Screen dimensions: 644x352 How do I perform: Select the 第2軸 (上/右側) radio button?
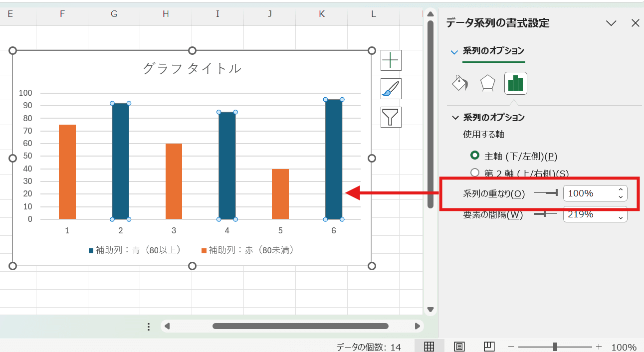pos(474,173)
